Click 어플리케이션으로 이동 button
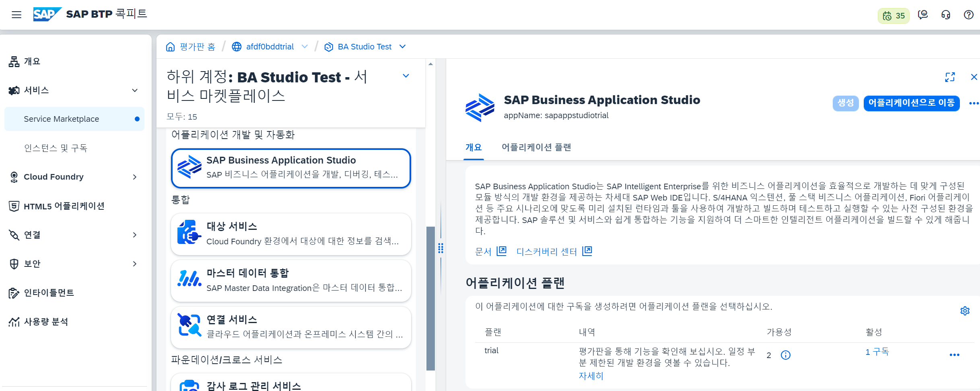This screenshot has width=980, height=391. click(911, 103)
